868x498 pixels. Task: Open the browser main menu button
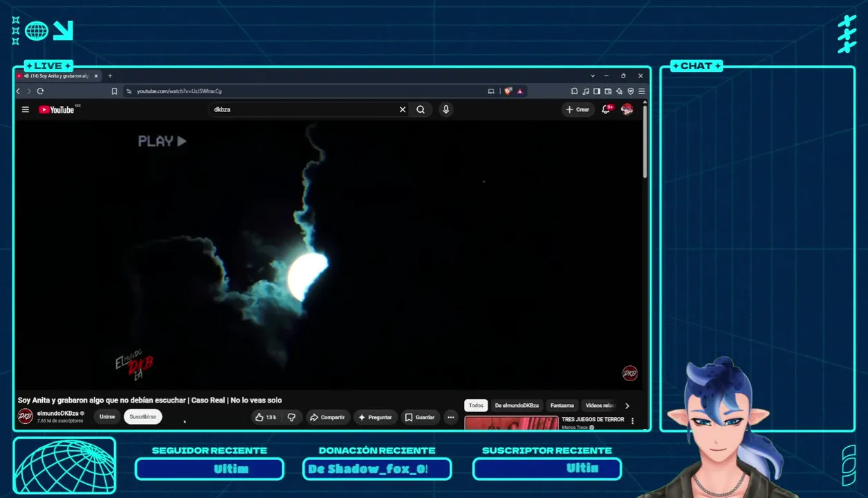click(x=642, y=91)
